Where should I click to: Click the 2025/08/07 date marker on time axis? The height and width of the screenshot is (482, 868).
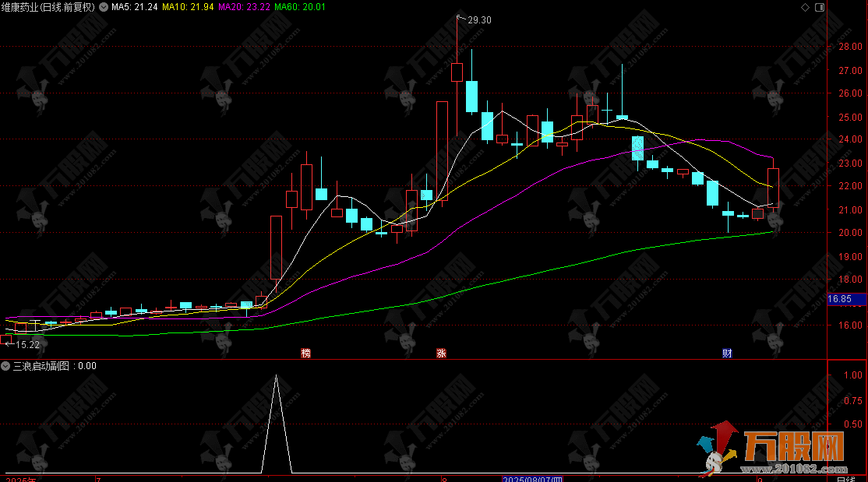pos(532,479)
